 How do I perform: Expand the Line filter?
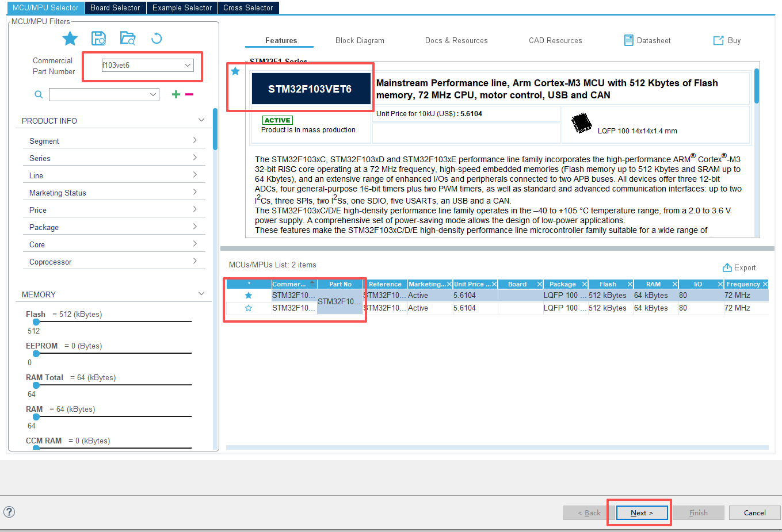(195, 175)
